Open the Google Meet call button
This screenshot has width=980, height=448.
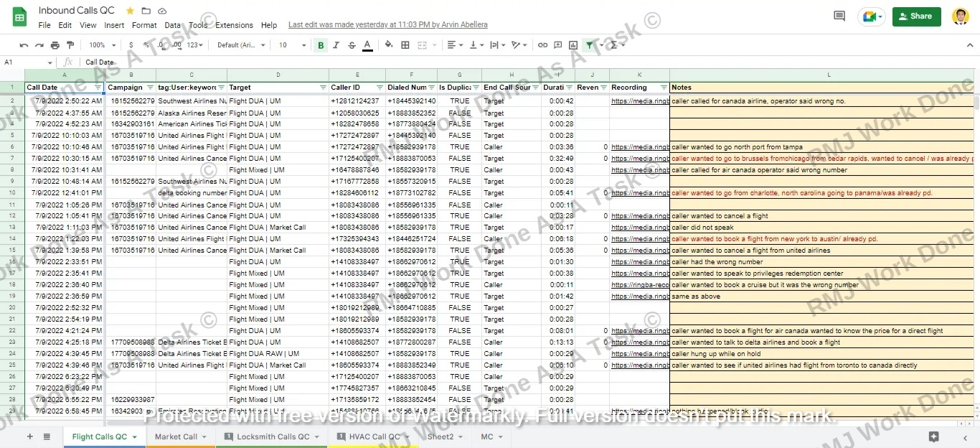[871, 17]
